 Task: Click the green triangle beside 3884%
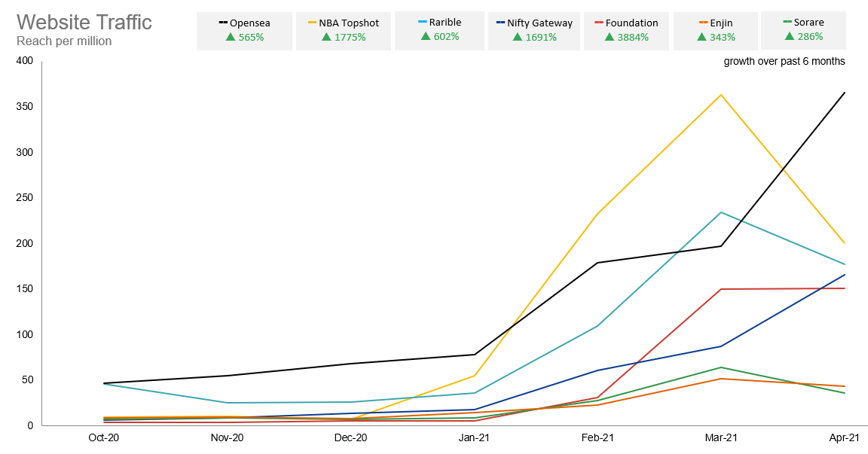coord(610,37)
